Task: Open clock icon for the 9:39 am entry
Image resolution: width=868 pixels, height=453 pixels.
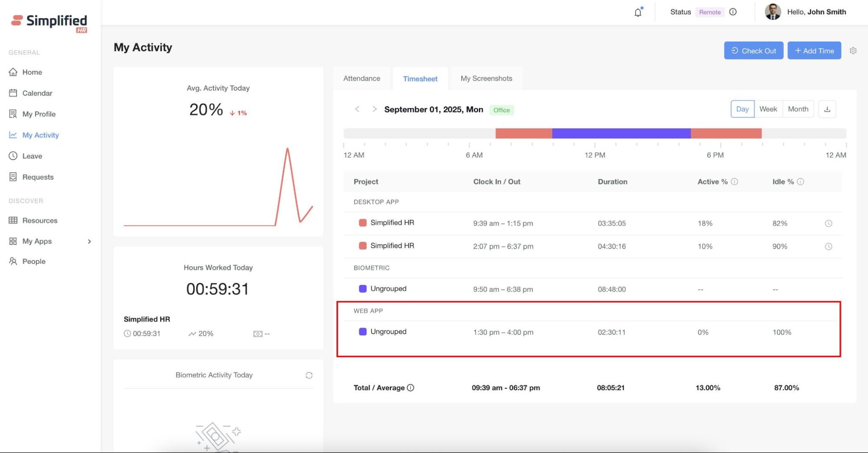Action: pyautogui.click(x=828, y=223)
